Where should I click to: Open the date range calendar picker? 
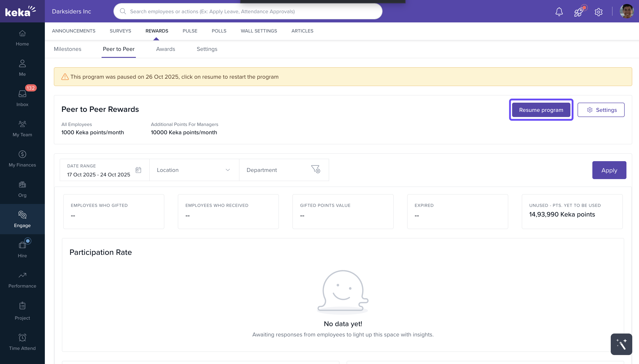click(138, 170)
